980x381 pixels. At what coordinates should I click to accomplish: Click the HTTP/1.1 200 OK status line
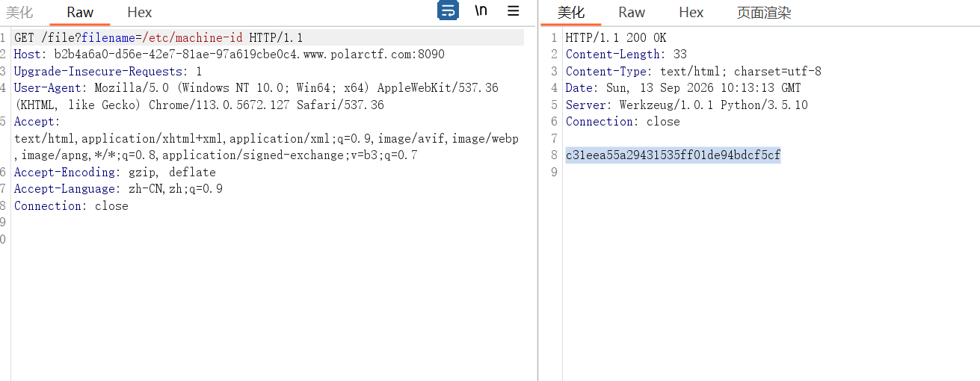pos(616,37)
